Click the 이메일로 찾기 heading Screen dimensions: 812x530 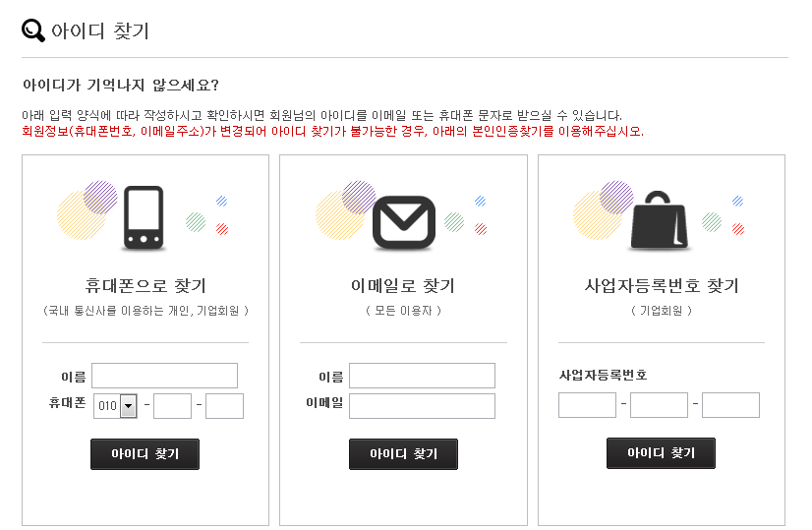[x=403, y=285]
